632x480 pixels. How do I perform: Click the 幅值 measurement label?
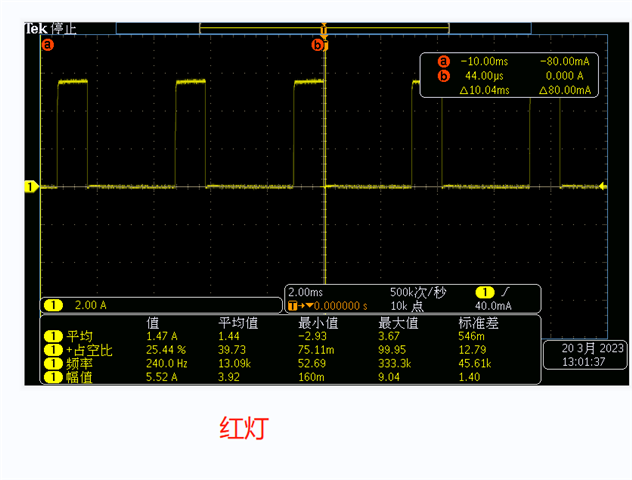80,377
